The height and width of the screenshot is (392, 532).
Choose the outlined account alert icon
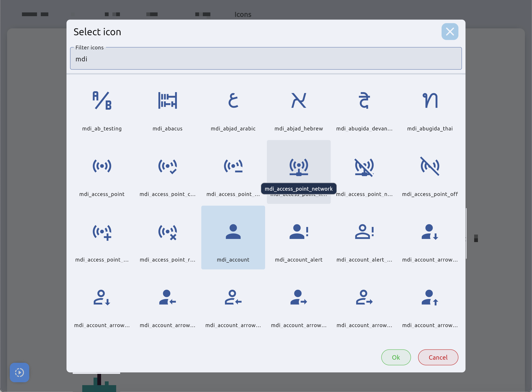pyautogui.click(x=364, y=237)
